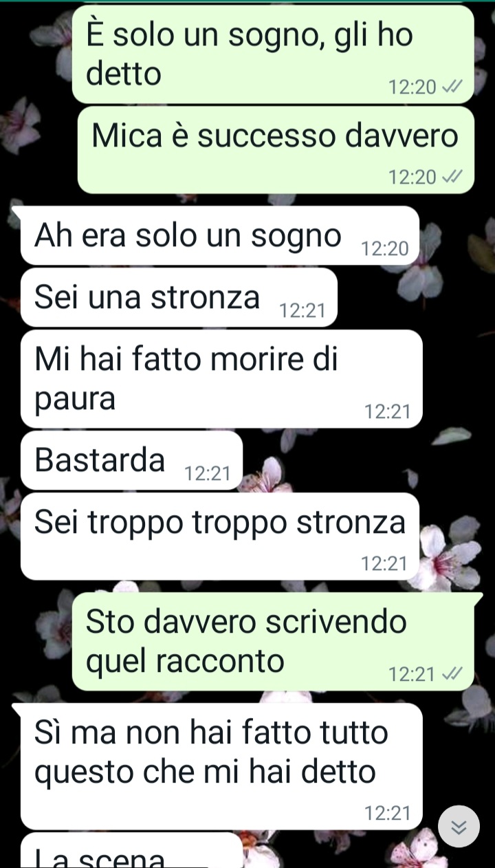Viewport: 495px width, 868px height.
Task: Tap the scroll-to-bottom double chevron button
Action: pyautogui.click(x=459, y=826)
